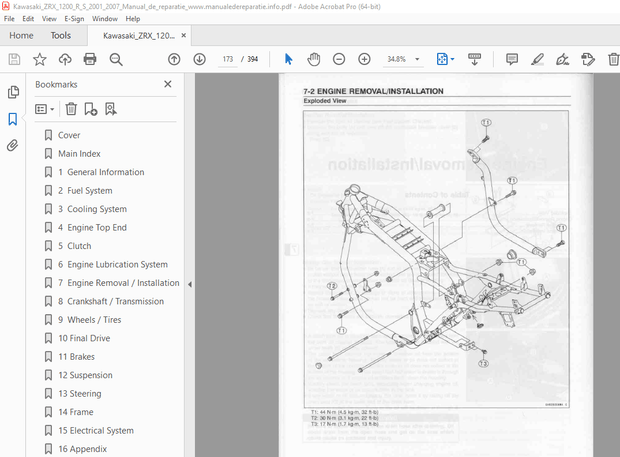
Task: Click the stamp tool icon
Action: 588,59
